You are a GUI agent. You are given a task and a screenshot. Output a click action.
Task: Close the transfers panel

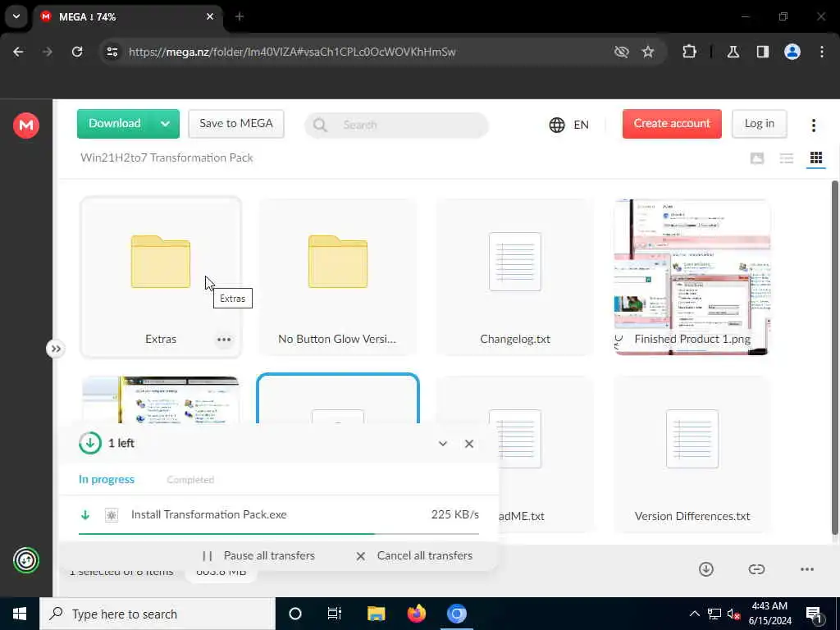tap(469, 444)
